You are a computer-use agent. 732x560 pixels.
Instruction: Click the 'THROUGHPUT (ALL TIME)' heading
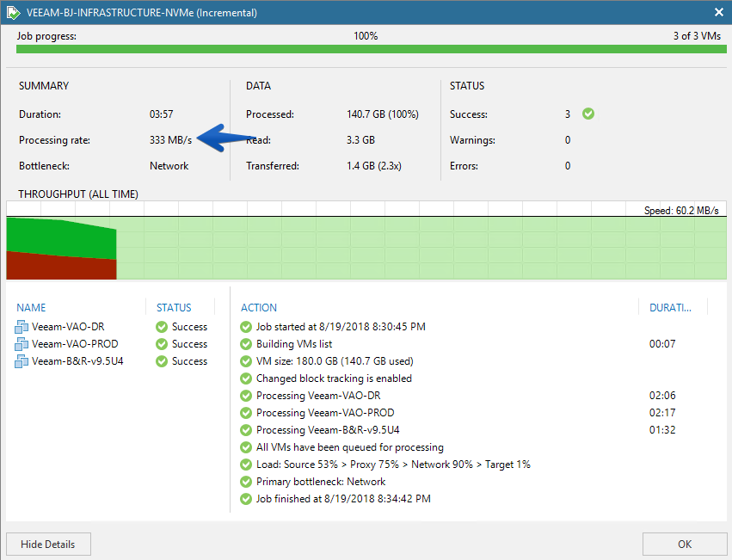[78, 194]
